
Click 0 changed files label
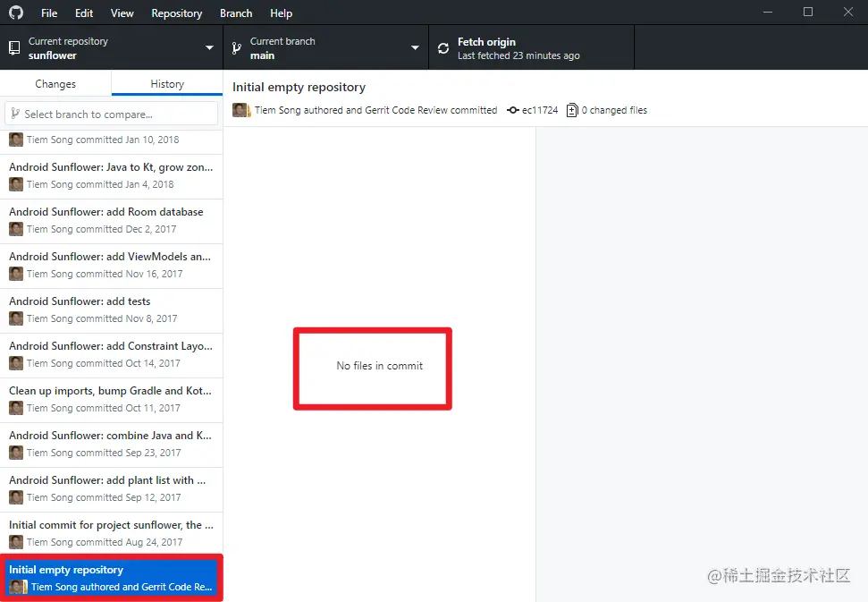click(614, 110)
